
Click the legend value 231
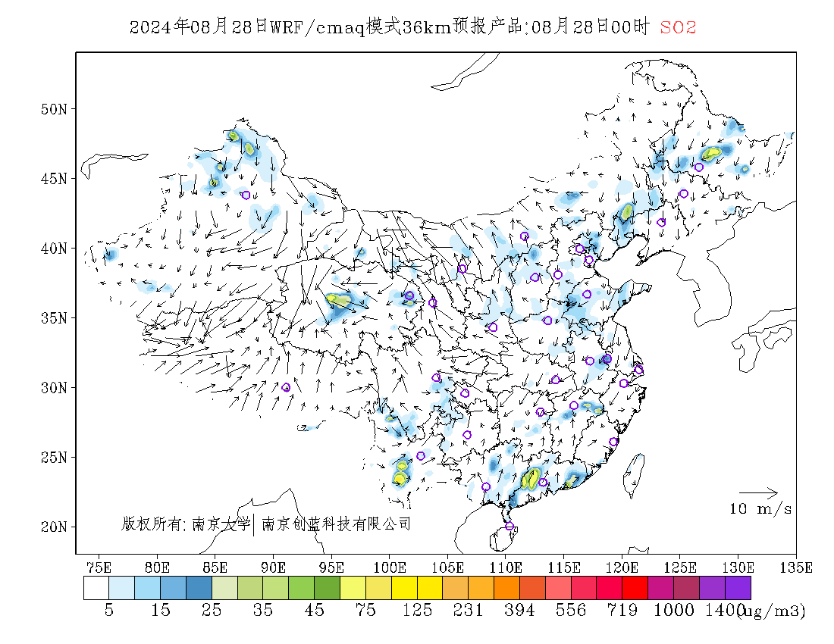(x=468, y=610)
